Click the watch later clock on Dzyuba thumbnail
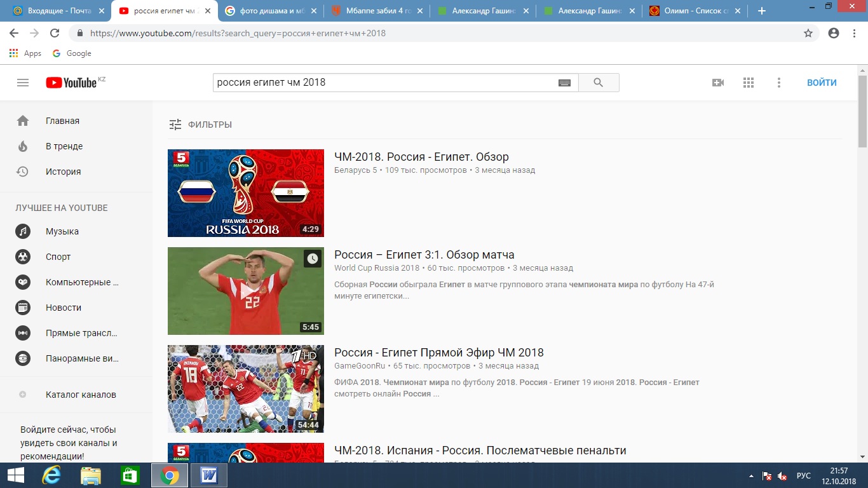This screenshot has height=488, width=868. (312, 259)
